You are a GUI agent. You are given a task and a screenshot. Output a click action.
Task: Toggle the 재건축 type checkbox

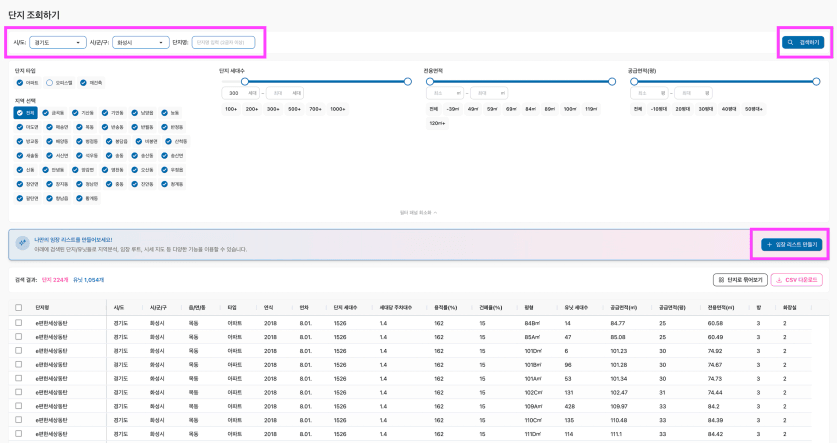[84, 83]
